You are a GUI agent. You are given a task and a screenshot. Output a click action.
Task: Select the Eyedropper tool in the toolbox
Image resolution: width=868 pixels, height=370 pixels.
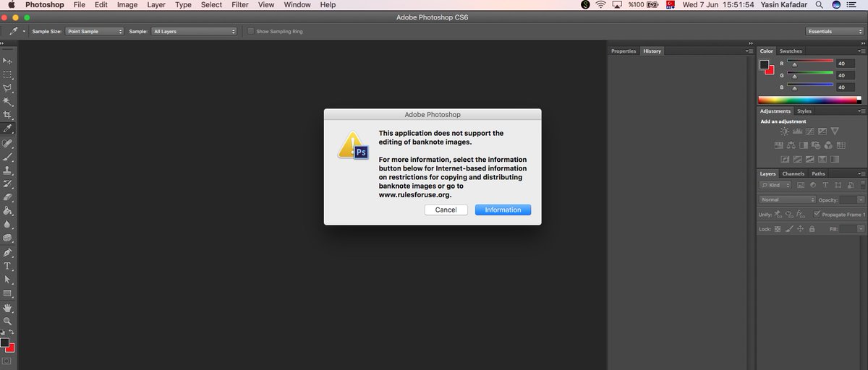(7, 129)
